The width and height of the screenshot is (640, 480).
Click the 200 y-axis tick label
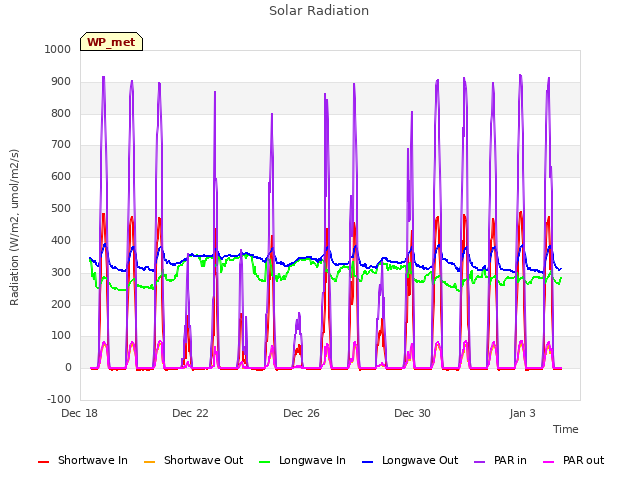[61, 304]
